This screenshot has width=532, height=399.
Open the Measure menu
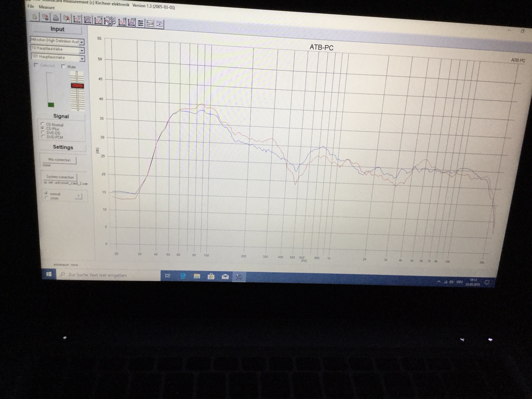[47, 7]
